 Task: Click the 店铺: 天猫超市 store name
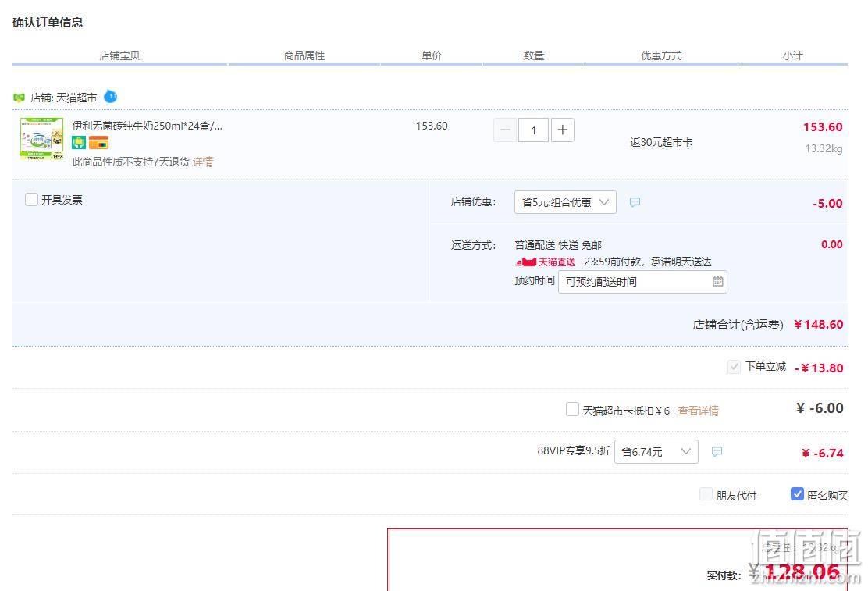click(x=64, y=98)
